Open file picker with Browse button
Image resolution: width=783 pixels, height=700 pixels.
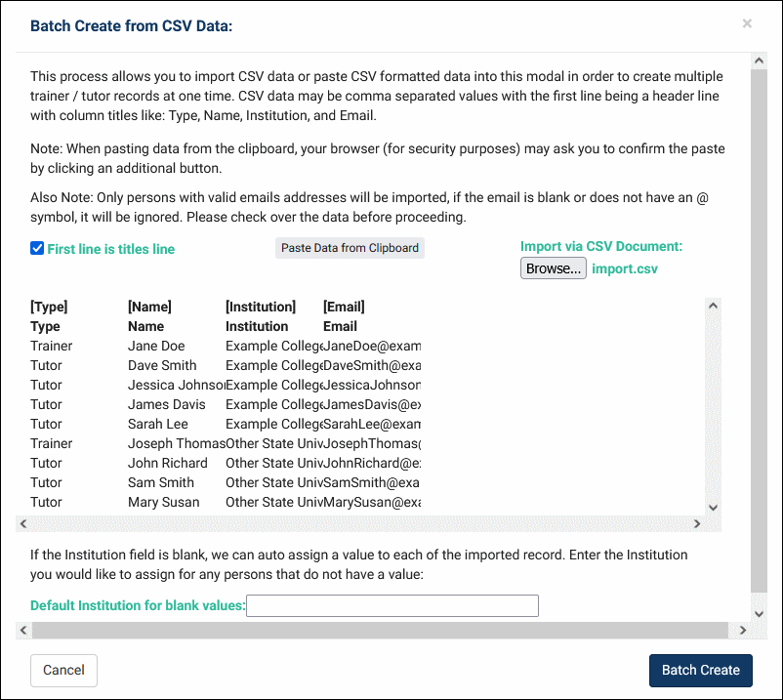[554, 268]
